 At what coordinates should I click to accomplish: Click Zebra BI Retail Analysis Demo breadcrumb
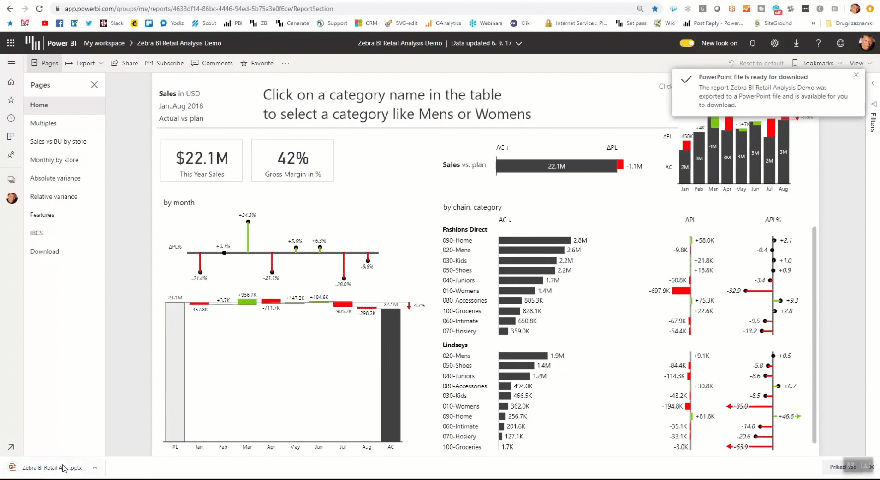coord(179,43)
